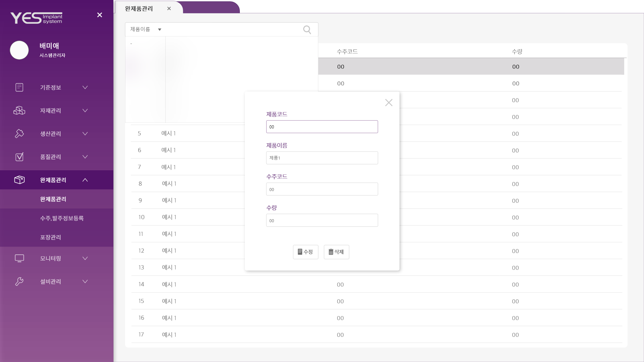The height and width of the screenshot is (362, 644).
Task: Click the 수량 column header
Action: pyautogui.click(x=517, y=52)
